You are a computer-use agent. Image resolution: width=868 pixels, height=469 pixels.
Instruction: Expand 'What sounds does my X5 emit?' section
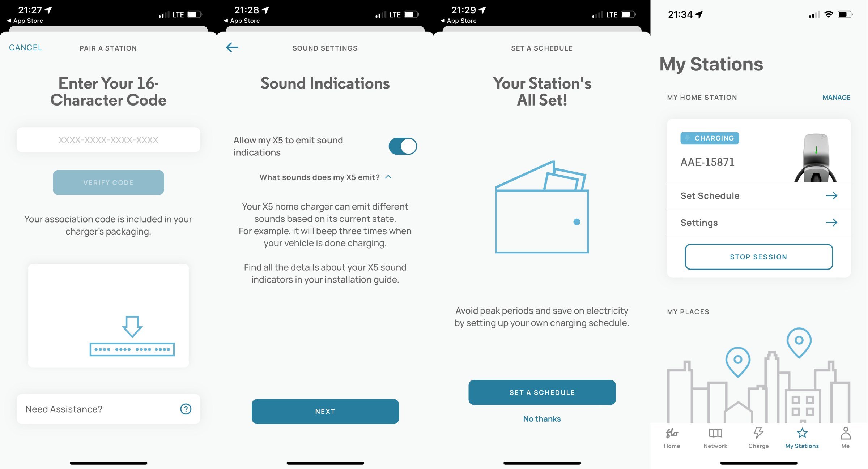[325, 177]
